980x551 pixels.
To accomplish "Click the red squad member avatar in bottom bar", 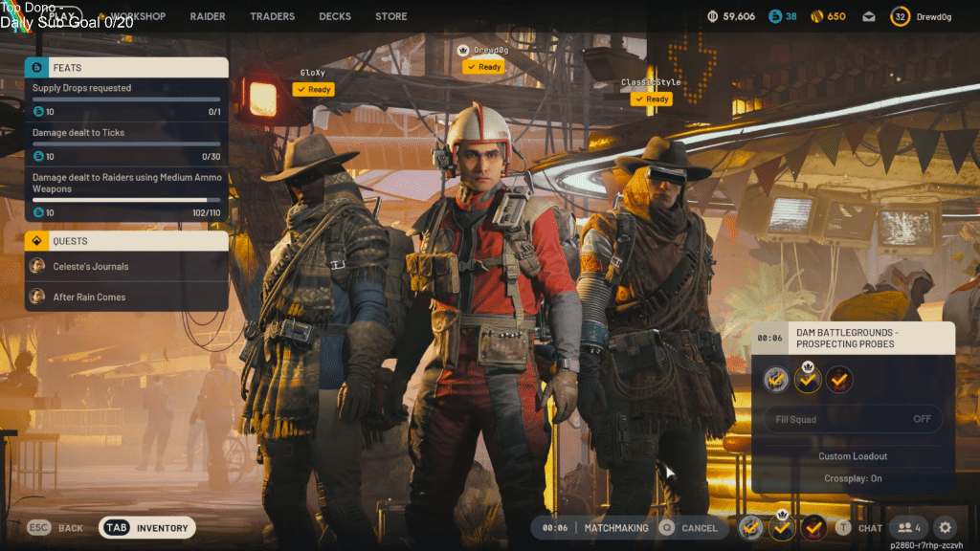I will pyautogui.click(x=813, y=527).
